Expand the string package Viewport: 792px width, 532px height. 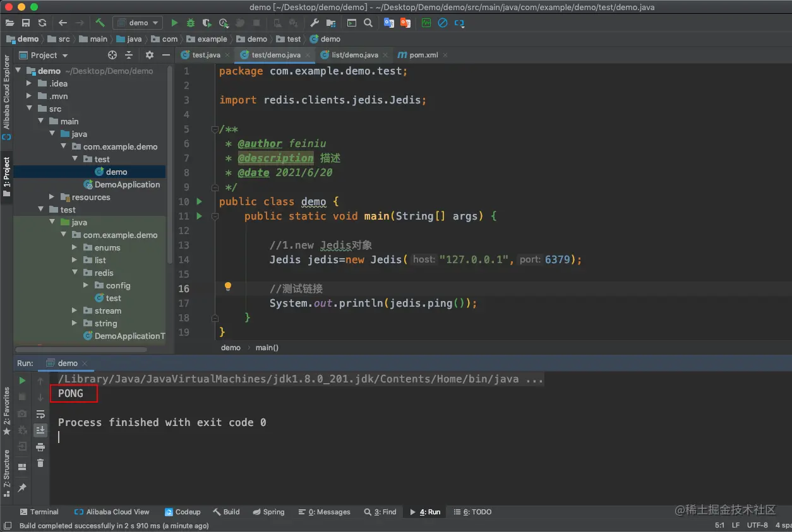coord(75,323)
